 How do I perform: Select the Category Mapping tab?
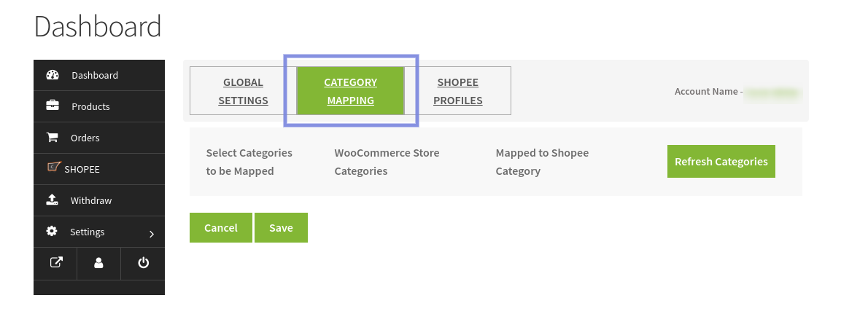click(x=350, y=91)
